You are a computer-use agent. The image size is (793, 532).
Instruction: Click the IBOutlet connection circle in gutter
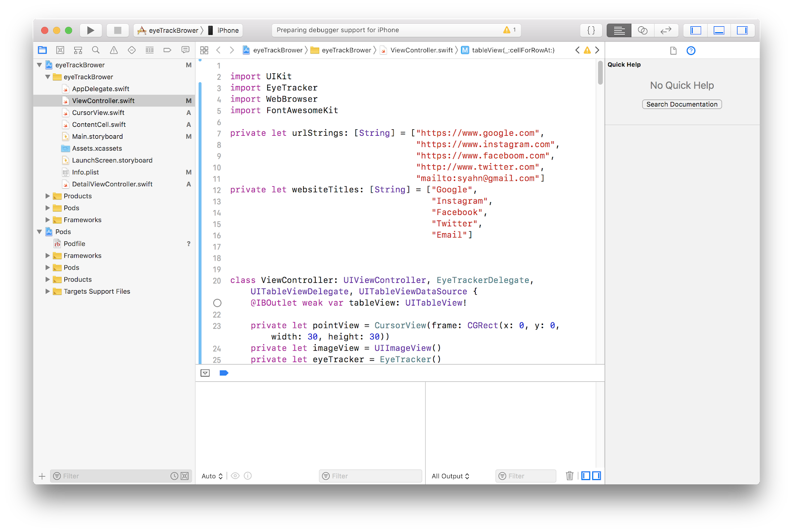tap(217, 303)
